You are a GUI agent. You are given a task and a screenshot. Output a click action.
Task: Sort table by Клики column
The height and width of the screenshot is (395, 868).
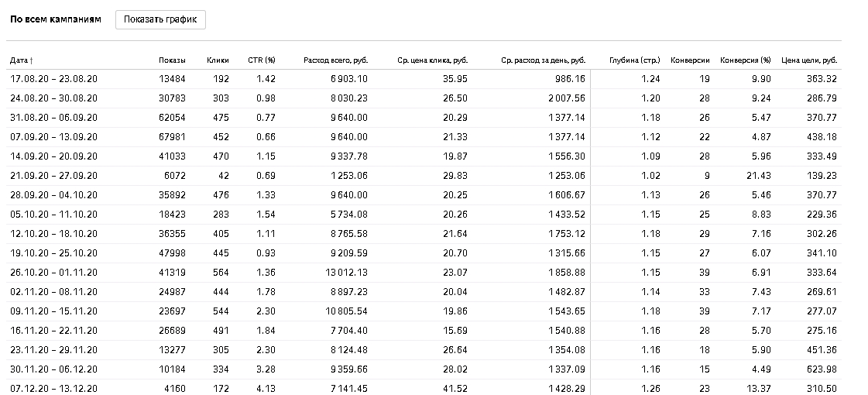click(218, 60)
